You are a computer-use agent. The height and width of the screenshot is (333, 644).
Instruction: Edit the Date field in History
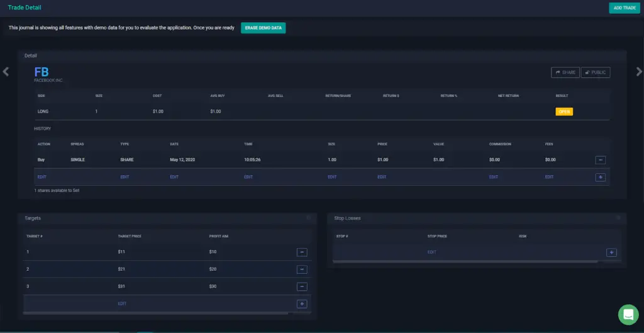point(174,177)
